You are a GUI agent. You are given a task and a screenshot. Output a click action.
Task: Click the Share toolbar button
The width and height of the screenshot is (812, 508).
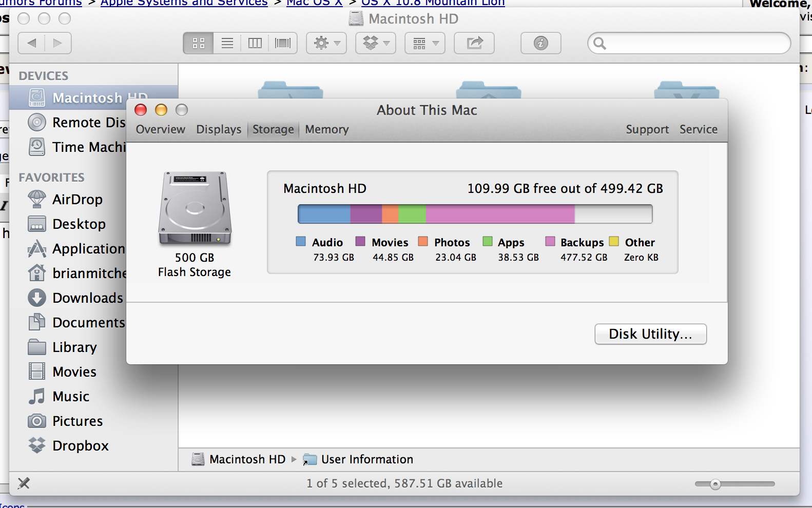474,43
